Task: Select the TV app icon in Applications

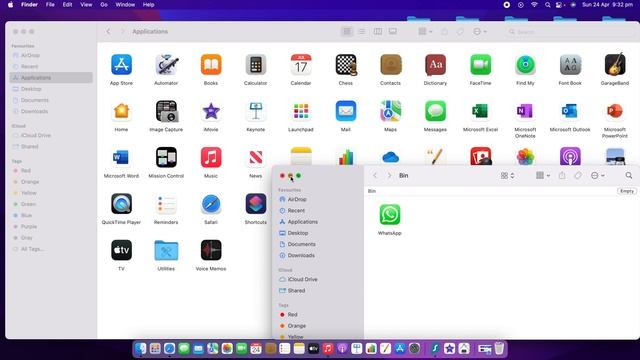Action: 121,250
